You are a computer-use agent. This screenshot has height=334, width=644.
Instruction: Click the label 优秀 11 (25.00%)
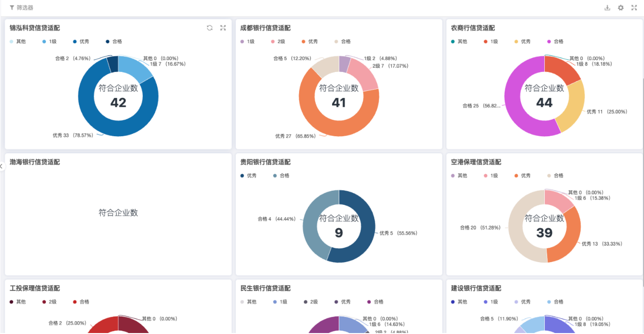pos(607,112)
